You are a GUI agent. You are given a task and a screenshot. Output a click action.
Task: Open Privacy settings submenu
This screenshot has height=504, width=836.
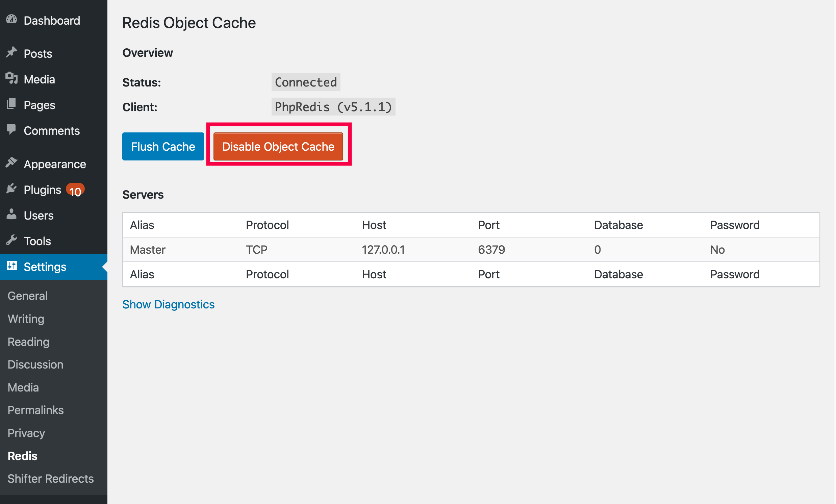tap(26, 433)
